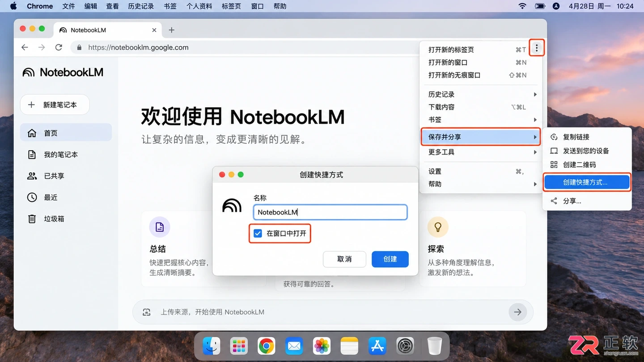Expand the 历史记录 submenu in Chrome menu
The image size is (644, 362).
point(480,94)
